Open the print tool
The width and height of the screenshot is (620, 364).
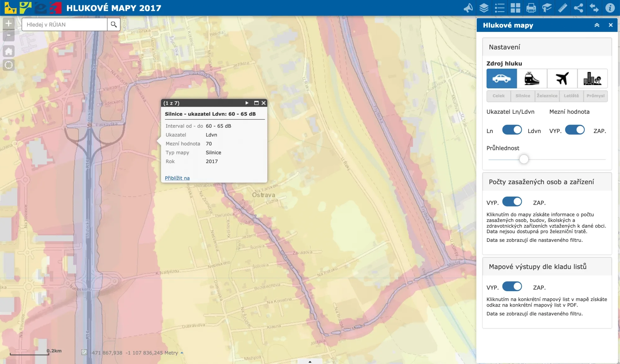pyautogui.click(x=531, y=8)
